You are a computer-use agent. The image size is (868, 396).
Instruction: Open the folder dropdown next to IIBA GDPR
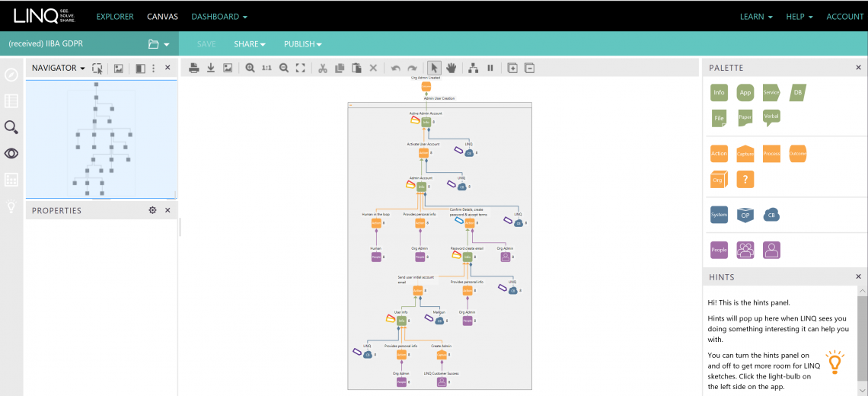tap(158, 44)
